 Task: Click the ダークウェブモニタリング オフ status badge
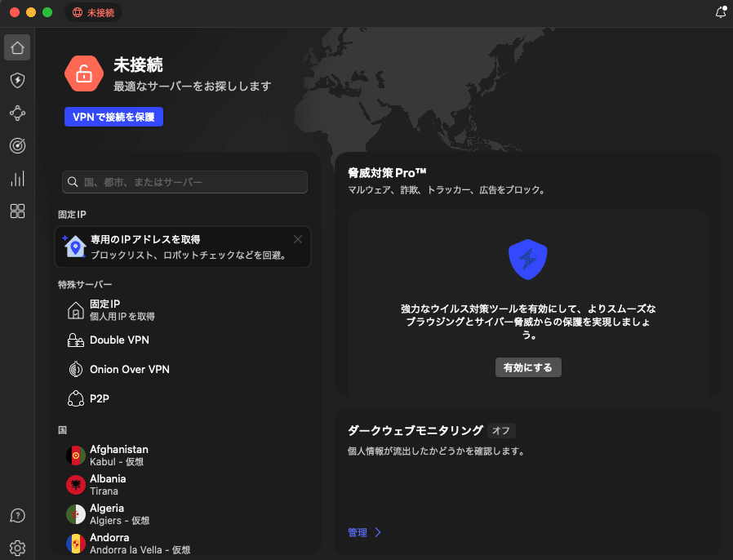501,430
